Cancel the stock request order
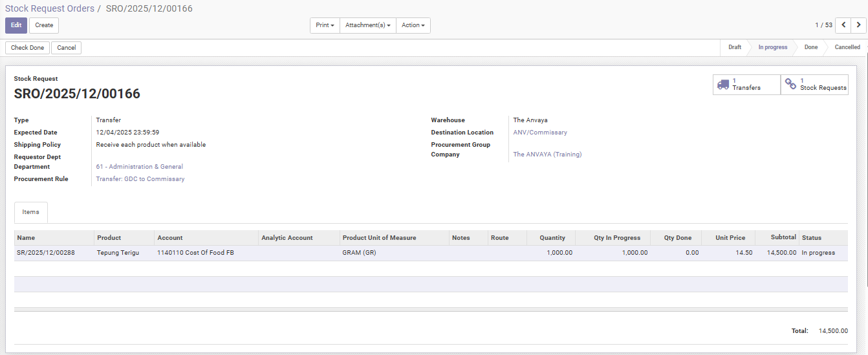 66,48
